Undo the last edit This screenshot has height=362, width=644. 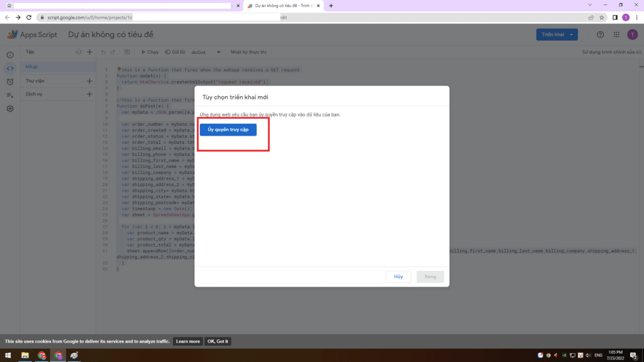pyautogui.click(x=104, y=52)
